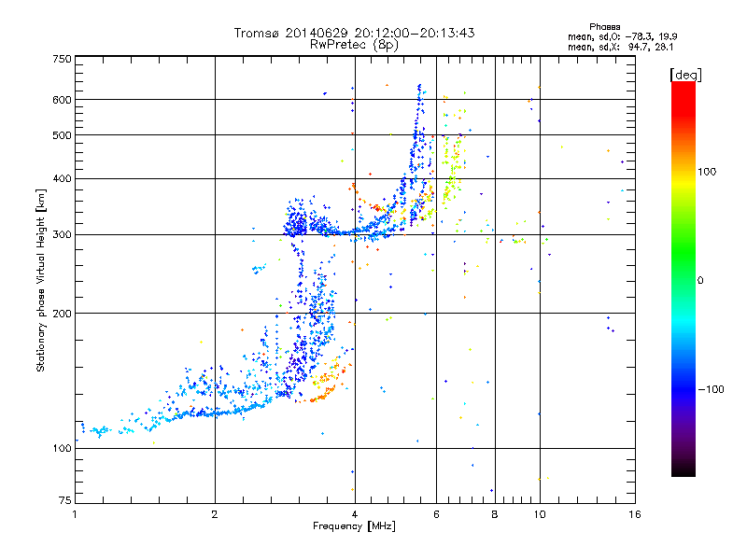Screen dimensions: 747x560
Task: Click the x-axis tick label '16'
Action: click(x=635, y=514)
